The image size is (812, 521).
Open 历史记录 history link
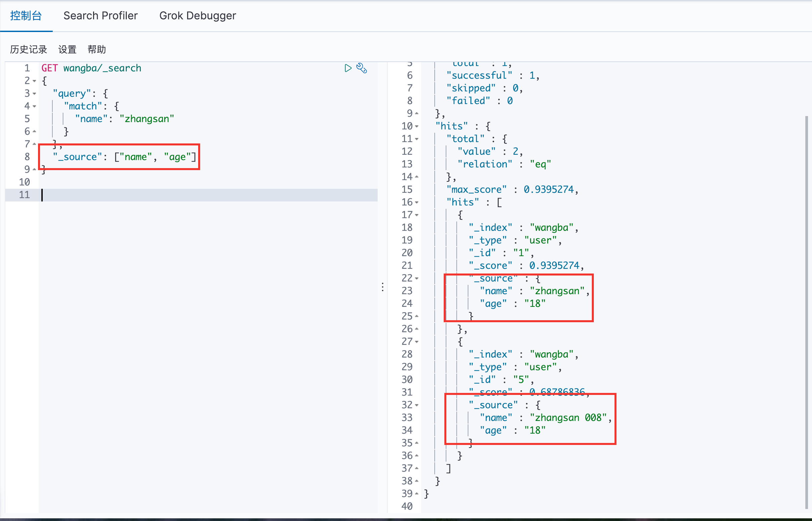(x=28, y=50)
